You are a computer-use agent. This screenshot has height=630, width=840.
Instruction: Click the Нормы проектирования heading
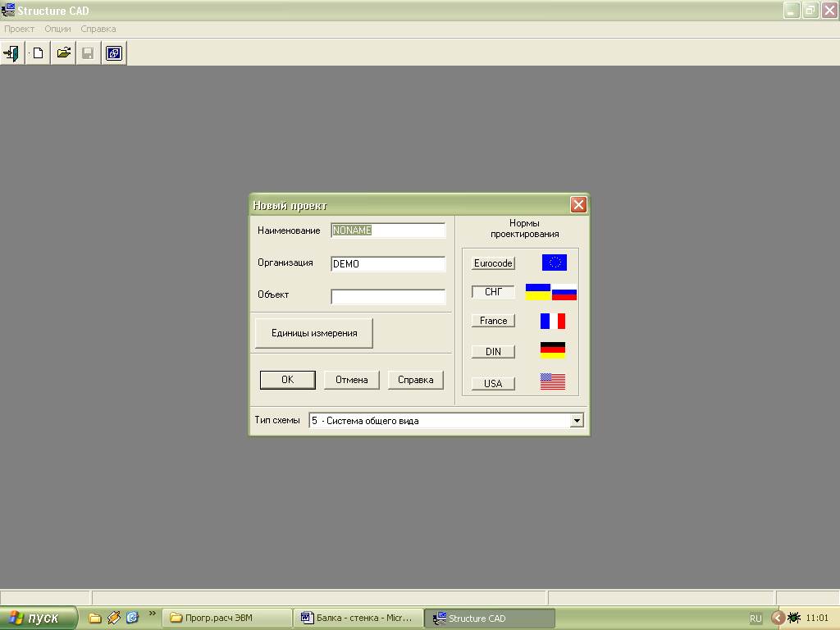(524, 228)
